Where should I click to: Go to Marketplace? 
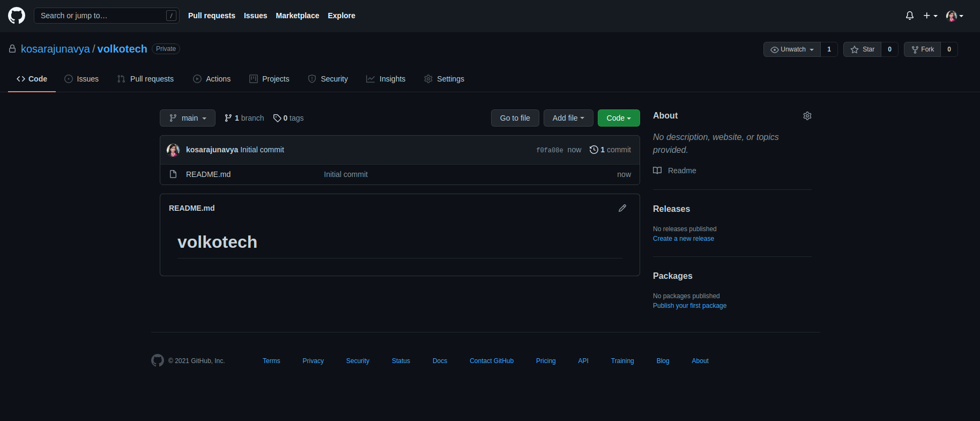click(x=298, y=16)
